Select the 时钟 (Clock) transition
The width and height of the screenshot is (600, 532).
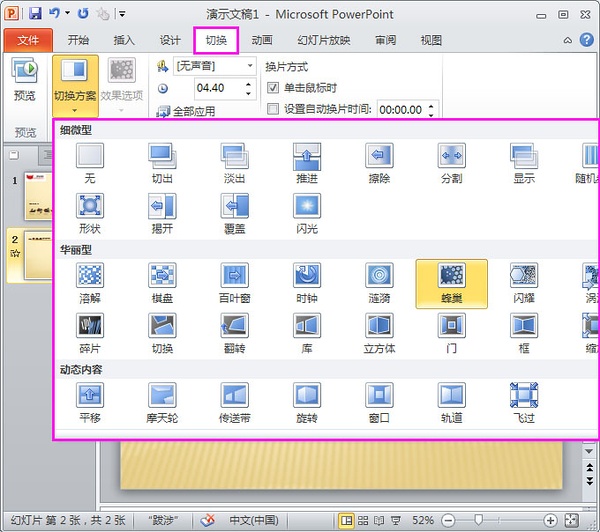click(x=307, y=283)
